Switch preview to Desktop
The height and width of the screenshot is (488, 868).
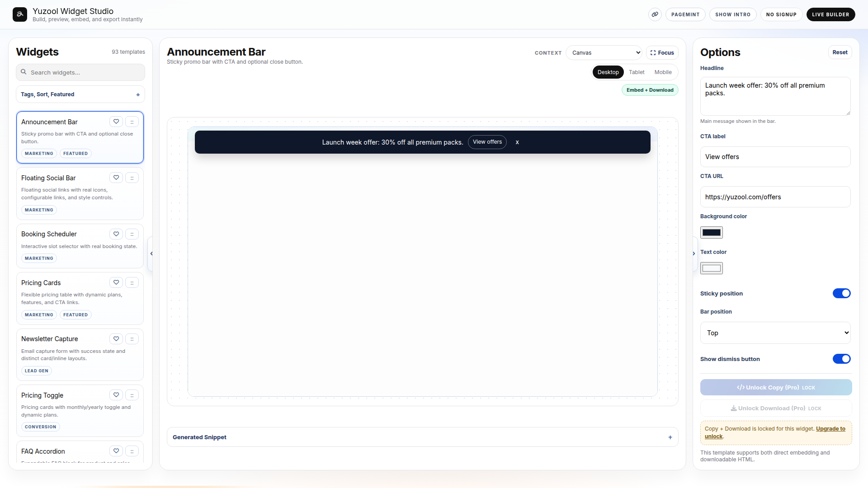coord(608,72)
